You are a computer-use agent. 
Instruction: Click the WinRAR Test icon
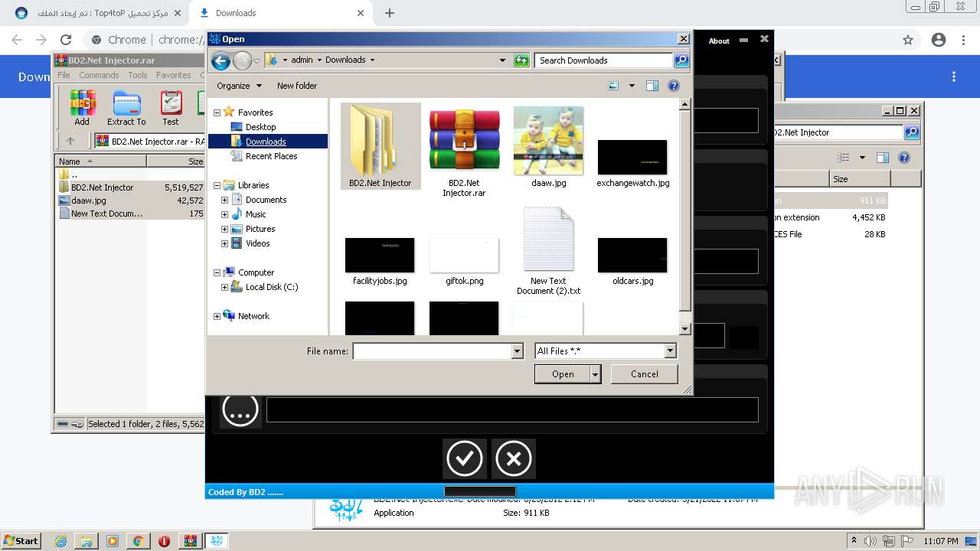point(171,108)
